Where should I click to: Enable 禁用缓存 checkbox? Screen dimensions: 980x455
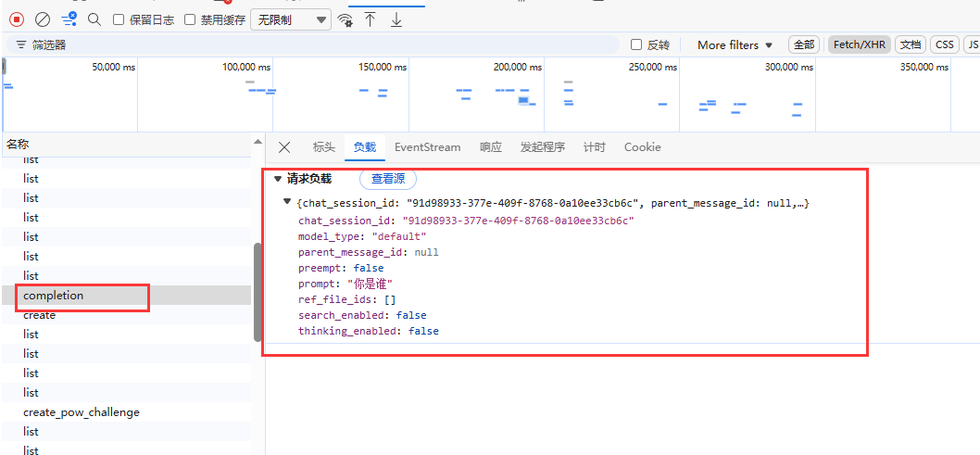pyautogui.click(x=190, y=20)
